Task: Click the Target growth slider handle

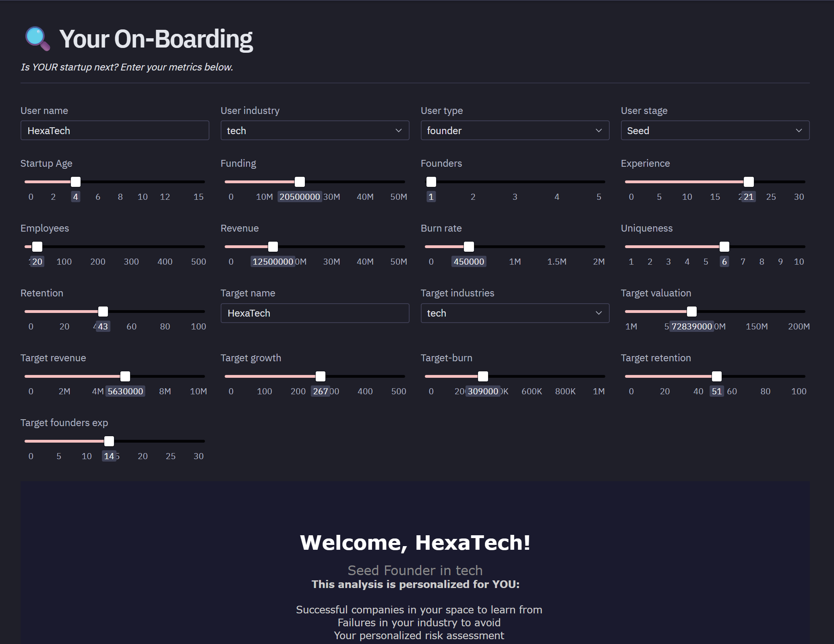Action: pos(321,376)
